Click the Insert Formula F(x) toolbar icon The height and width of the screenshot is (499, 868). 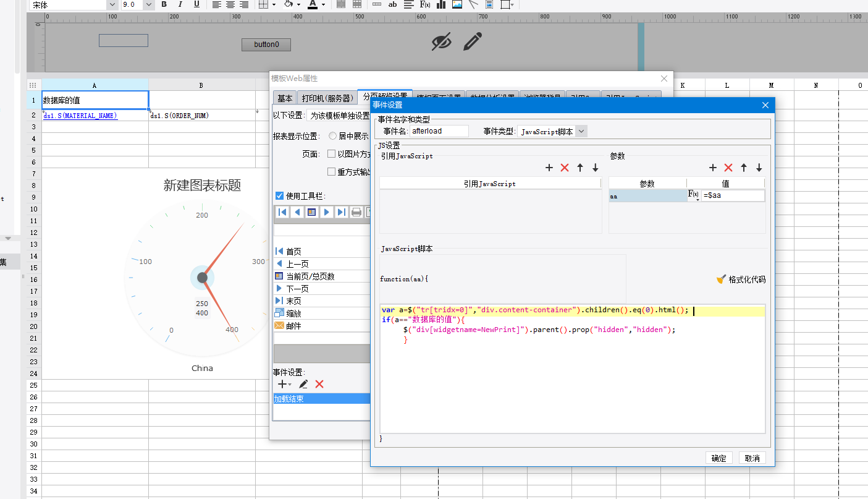click(425, 4)
